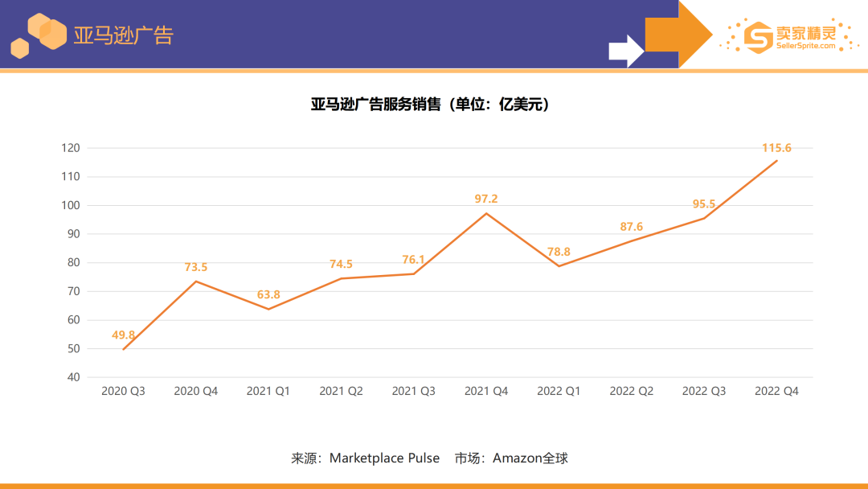
Task: Select the 97.2 peak on the line
Action: click(x=485, y=212)
